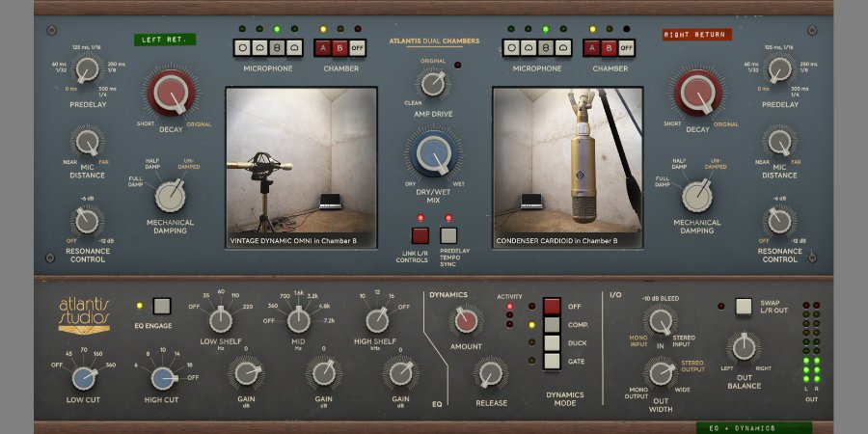868x434 pixels.
Task: Switch right channel to Chamber B
Action: [x=610, y=47]
